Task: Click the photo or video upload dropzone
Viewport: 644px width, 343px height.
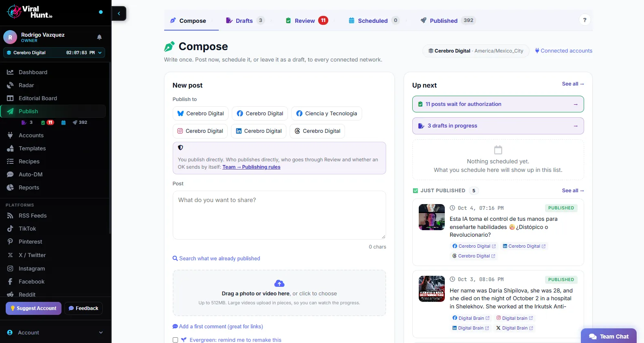Action: click(279, 292)
